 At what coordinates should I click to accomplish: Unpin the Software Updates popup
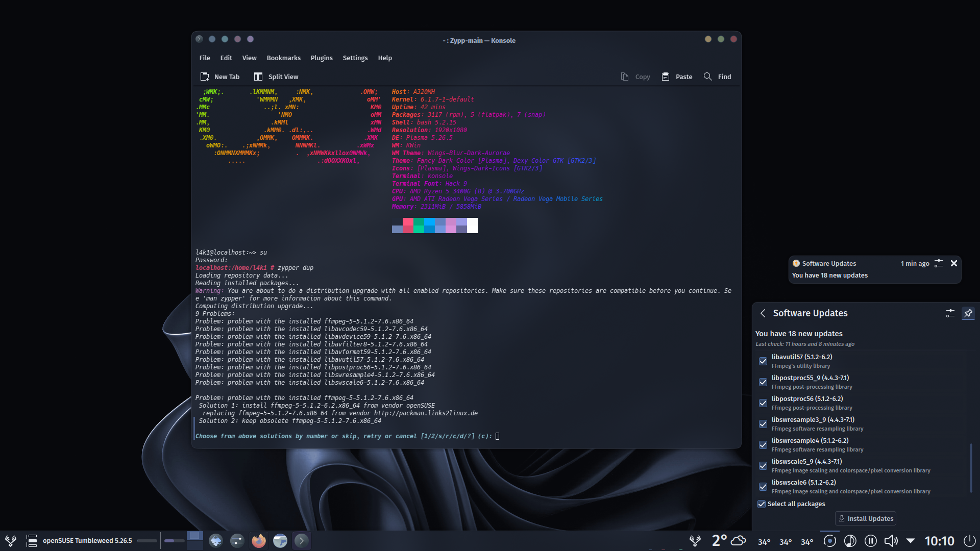968,314
